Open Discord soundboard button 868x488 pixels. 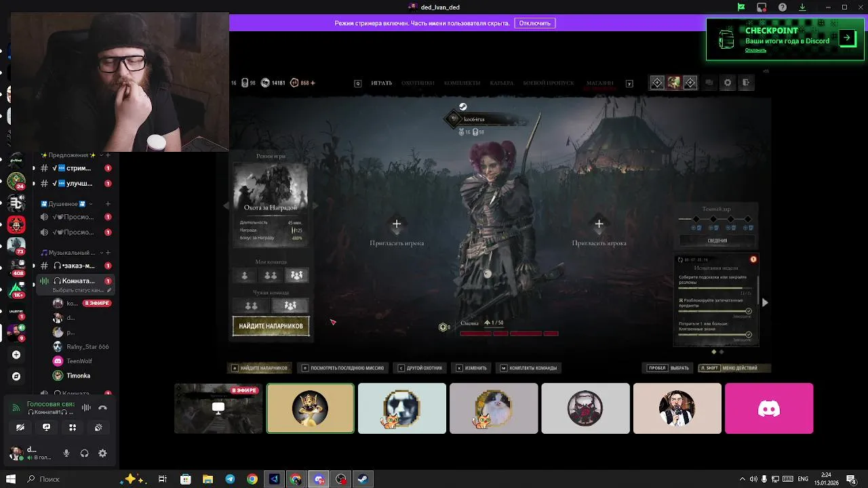98,427
